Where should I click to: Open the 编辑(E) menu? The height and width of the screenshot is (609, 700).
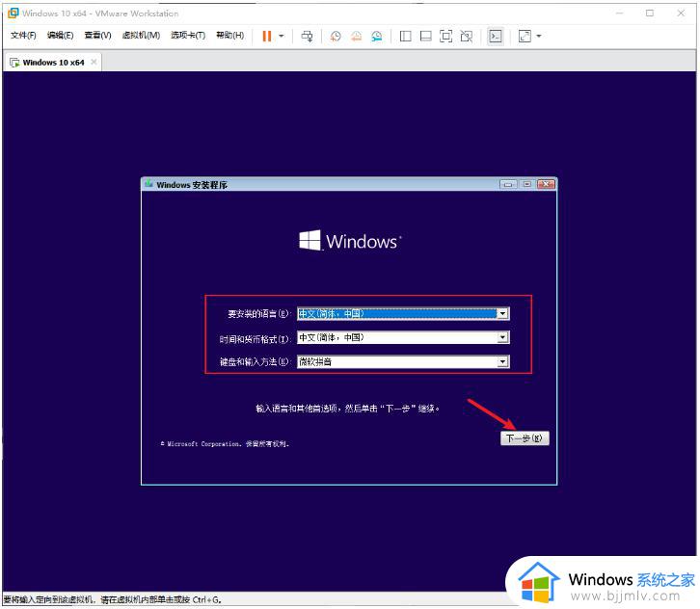[x=61, y=36]
